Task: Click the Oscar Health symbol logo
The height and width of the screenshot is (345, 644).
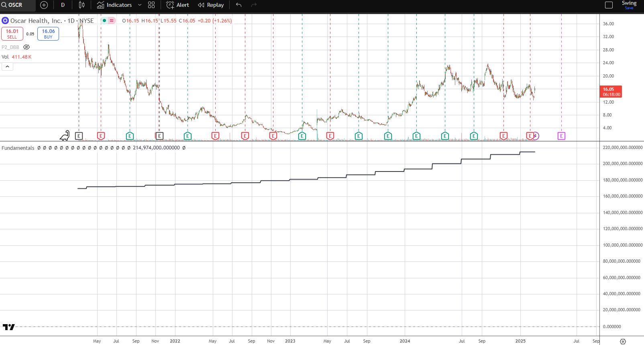Action: pyautogui.click(x=5, y=20)
